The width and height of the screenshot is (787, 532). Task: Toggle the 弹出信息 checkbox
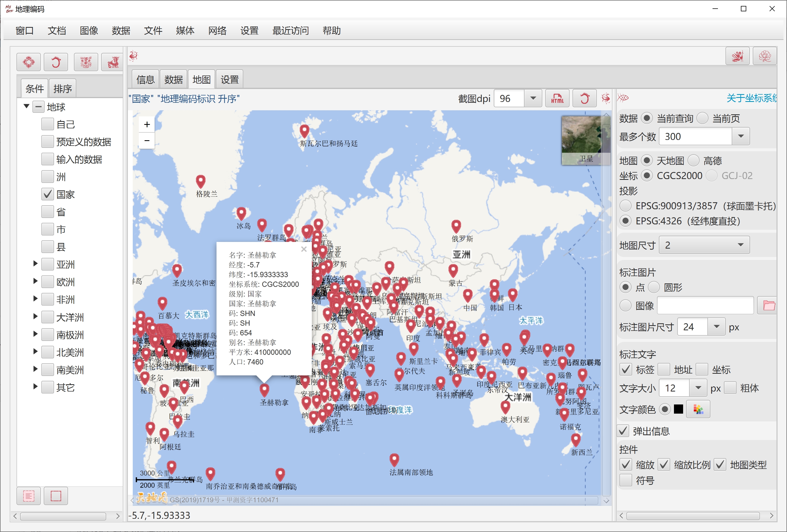pyautogui.click(x=624, y=431)
